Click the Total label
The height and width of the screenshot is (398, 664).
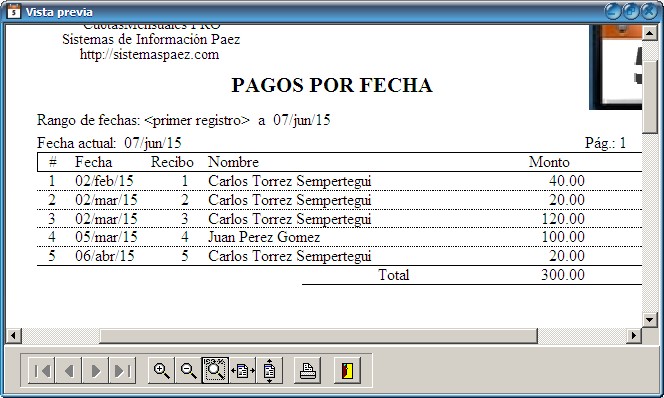click(394, 275)
